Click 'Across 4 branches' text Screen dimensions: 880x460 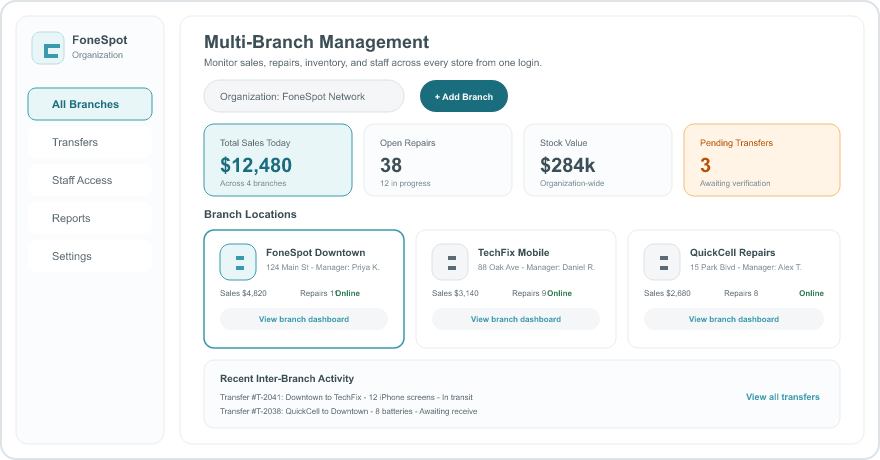click(x=253, y=183)
